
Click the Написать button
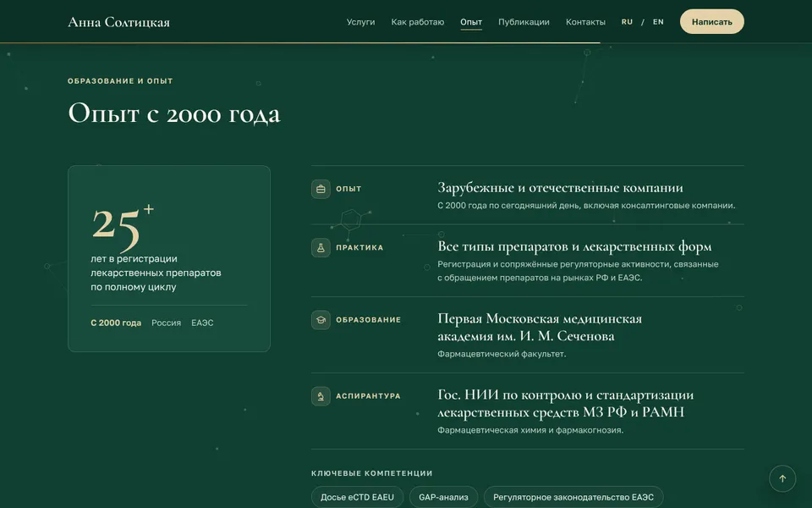pyautogui.click(x=711, y=22)
